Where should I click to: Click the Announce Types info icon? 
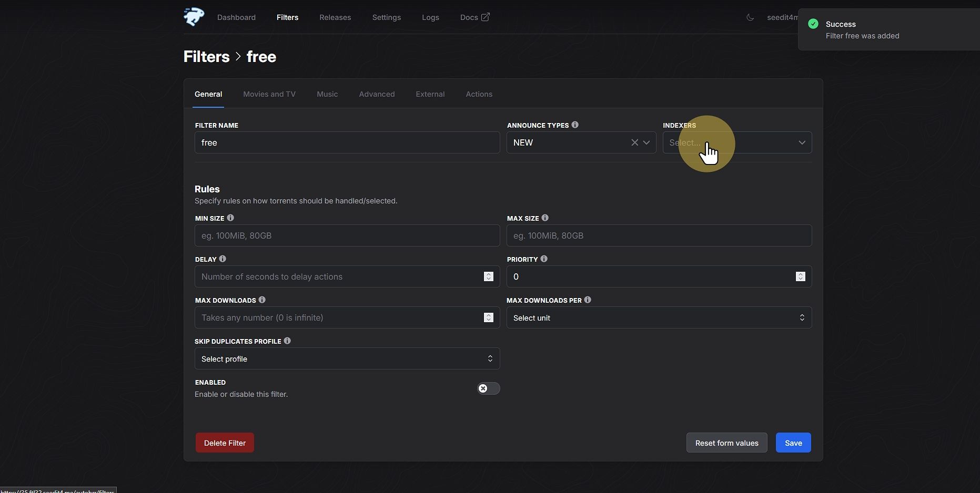coord(575,125)
